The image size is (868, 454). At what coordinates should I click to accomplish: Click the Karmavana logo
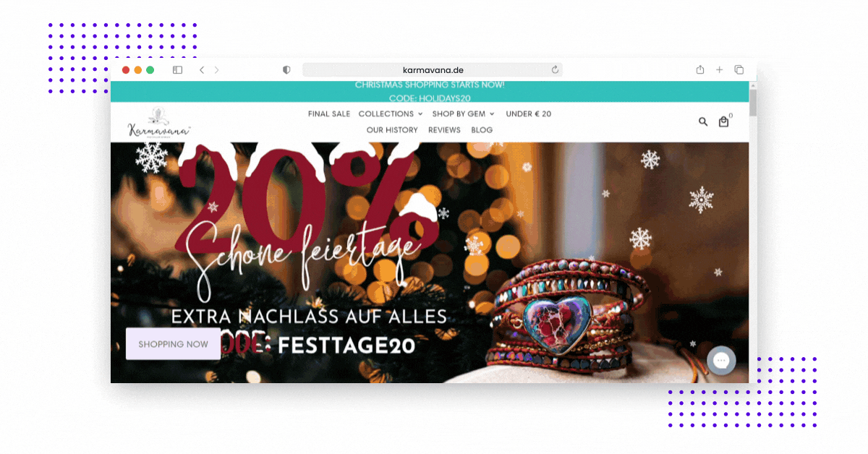(x=159, y=122)
